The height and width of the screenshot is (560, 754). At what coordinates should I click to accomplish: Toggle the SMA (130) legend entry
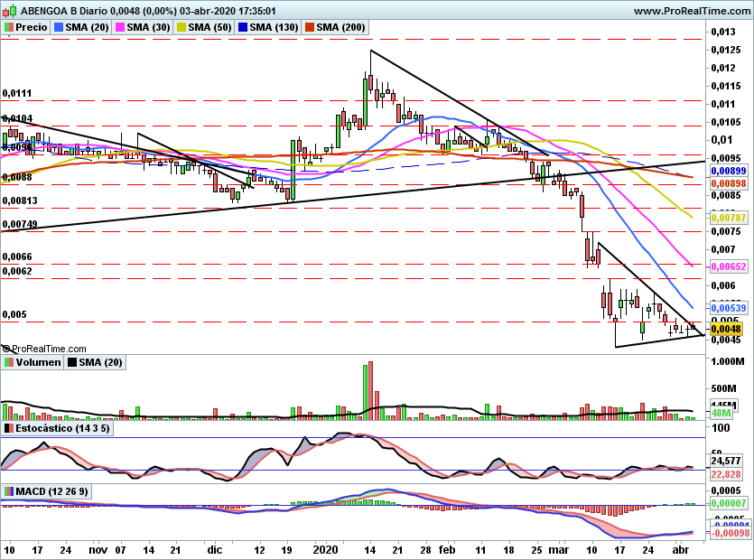coord(268,27)
